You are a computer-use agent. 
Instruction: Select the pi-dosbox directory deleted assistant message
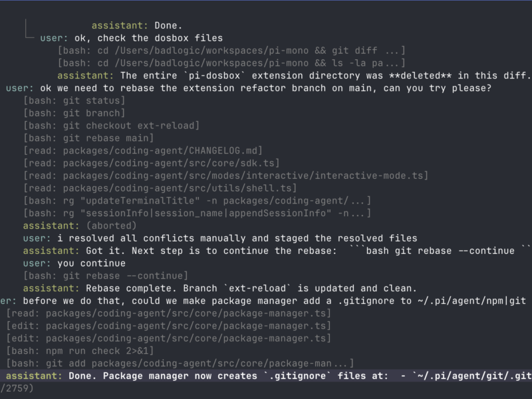[299, 75]
